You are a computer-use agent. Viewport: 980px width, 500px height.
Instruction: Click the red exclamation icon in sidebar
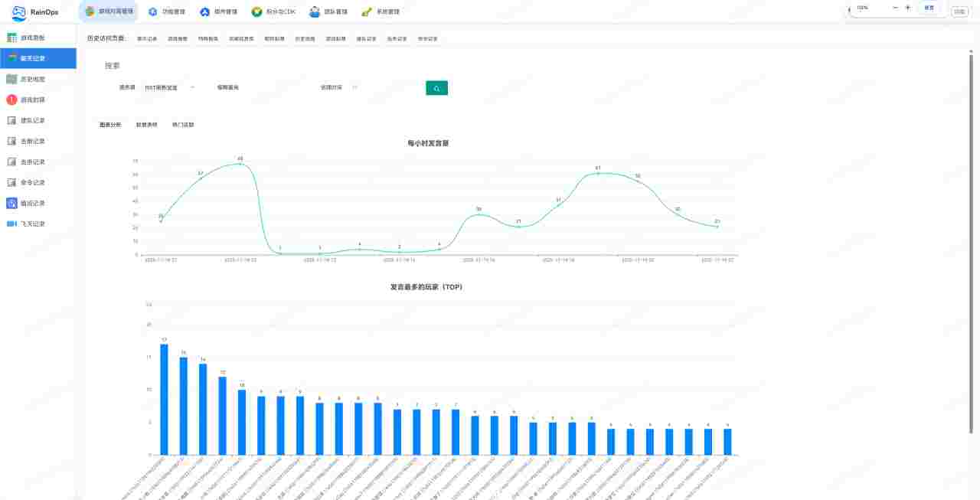11,100
